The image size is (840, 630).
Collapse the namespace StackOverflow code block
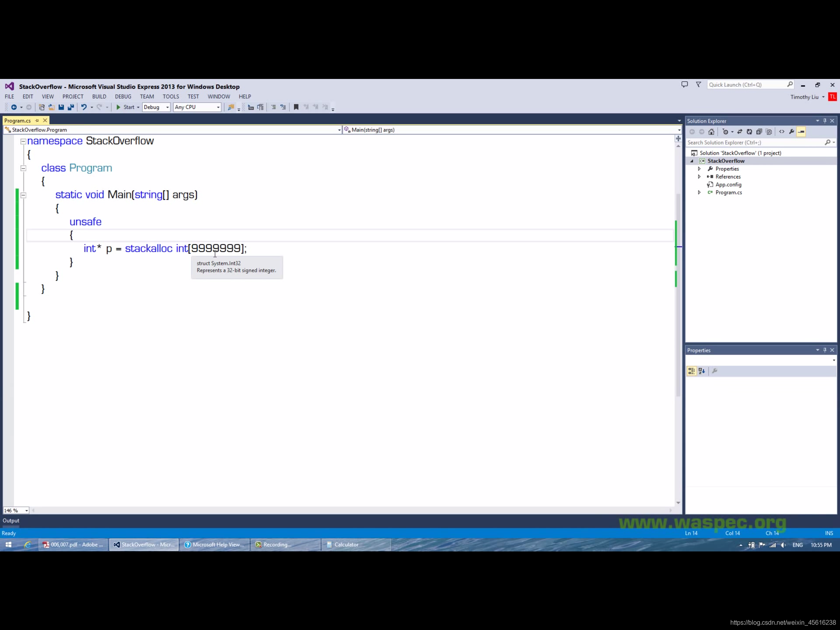[23, 142]
